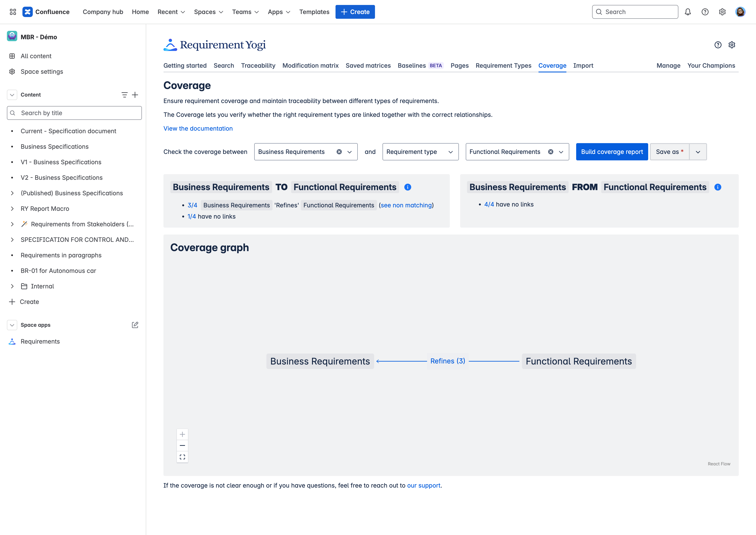Click info icon beside TO Functional Requirements
This screenshot has width=756, height=535.
[408, 187]
